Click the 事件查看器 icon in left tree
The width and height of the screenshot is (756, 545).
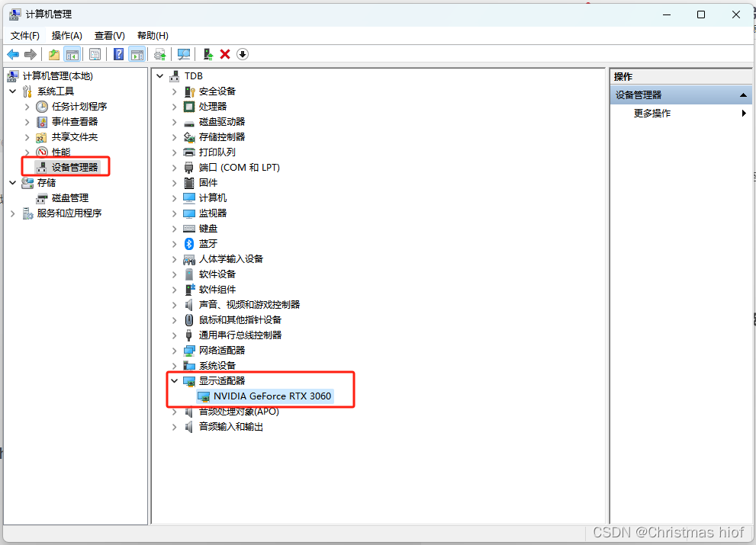[x=42, y=122]
